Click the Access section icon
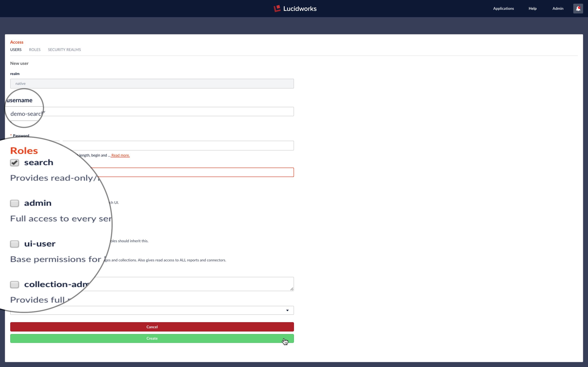The width and height of the screenshot is (588, 367). point(17,42)
